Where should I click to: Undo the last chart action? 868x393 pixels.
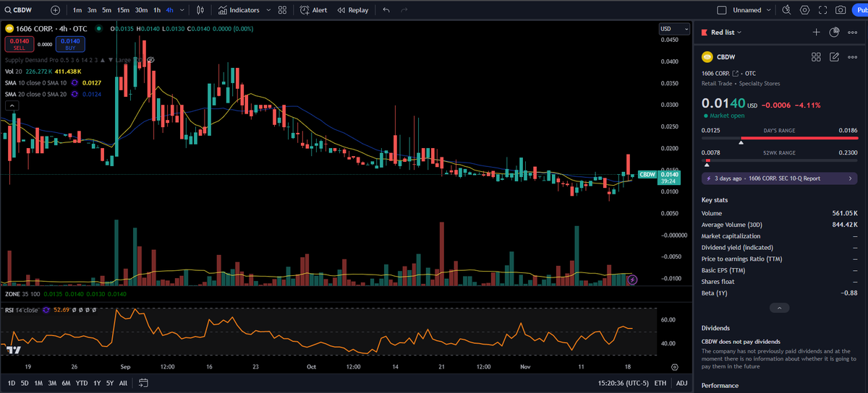click(386, 10)
